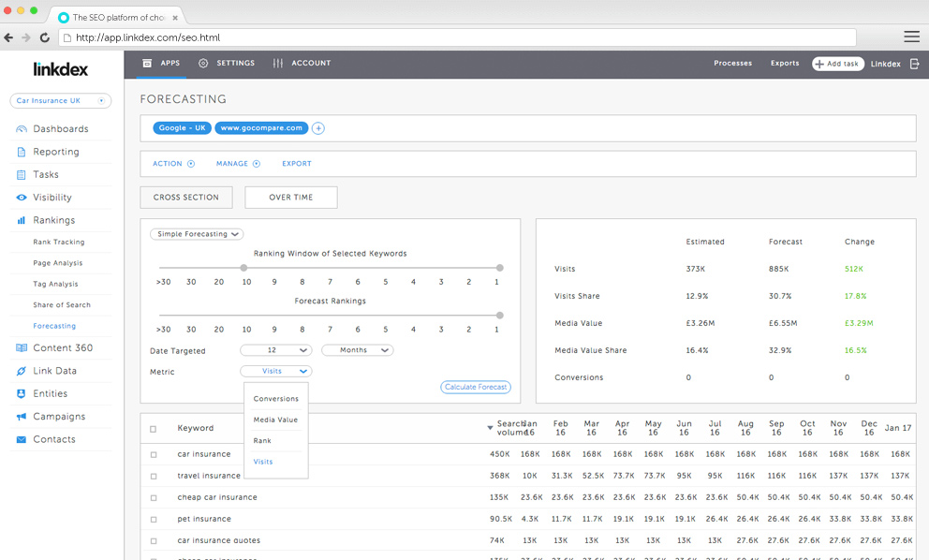Select Conversions from metric list
929x560 pixels.
276,399
